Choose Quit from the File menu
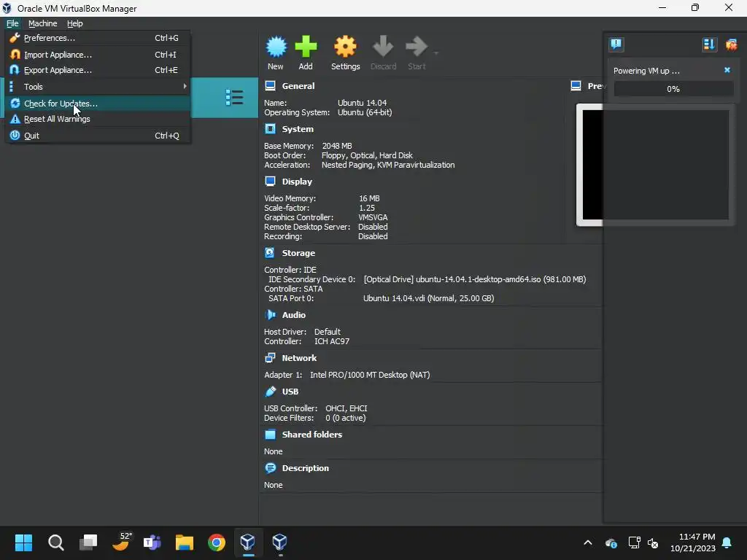Screen dimensions: 747x560 click(98, 135)
